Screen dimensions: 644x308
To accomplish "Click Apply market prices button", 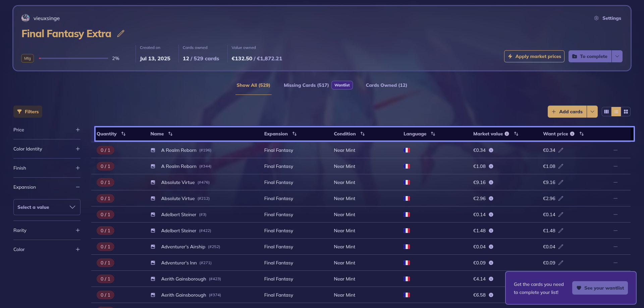I will (534, 56).
